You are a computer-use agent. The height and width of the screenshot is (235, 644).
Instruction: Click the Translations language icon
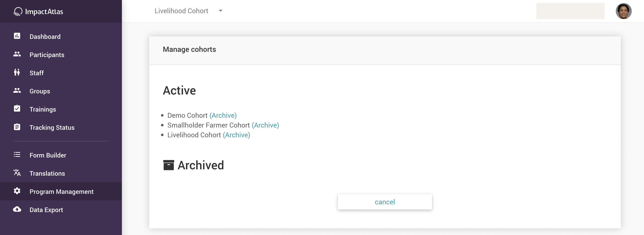coord(17,173)
